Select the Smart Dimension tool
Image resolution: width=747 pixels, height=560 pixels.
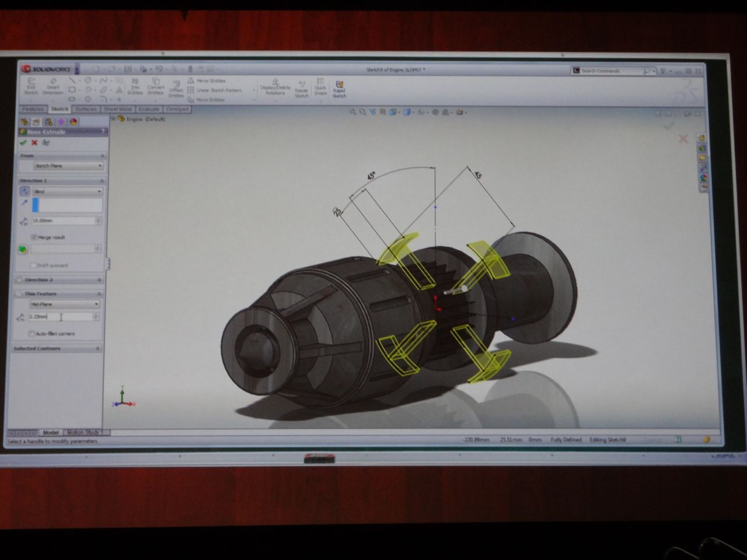53,83
